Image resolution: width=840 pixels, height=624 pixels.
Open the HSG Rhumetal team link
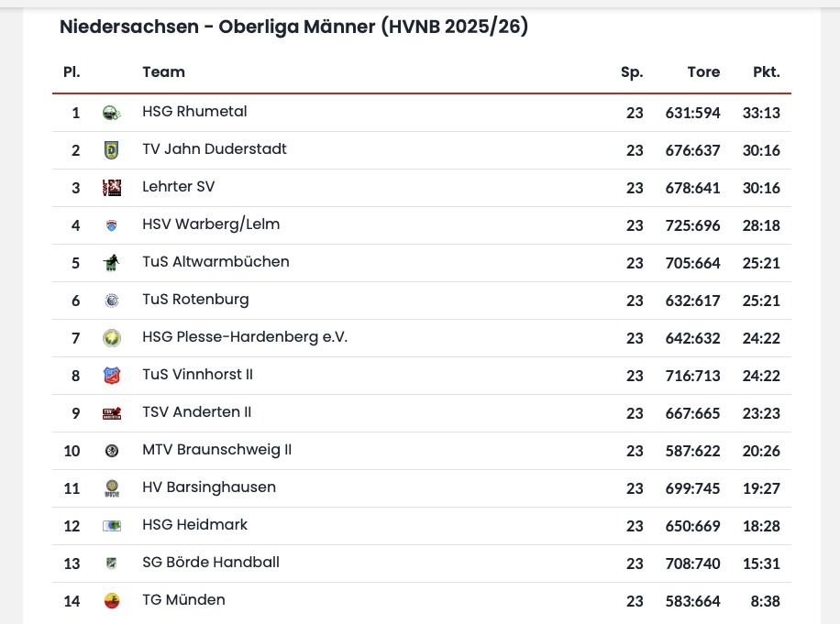point(194,112)
